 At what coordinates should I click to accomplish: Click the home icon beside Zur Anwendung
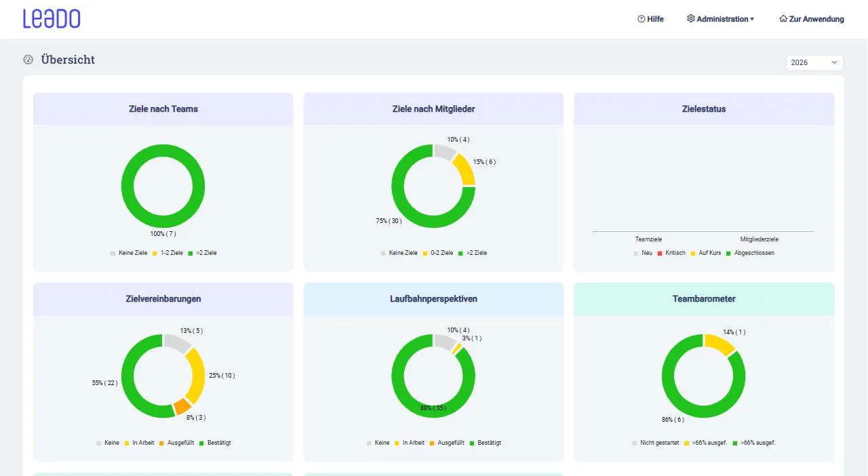783,19
